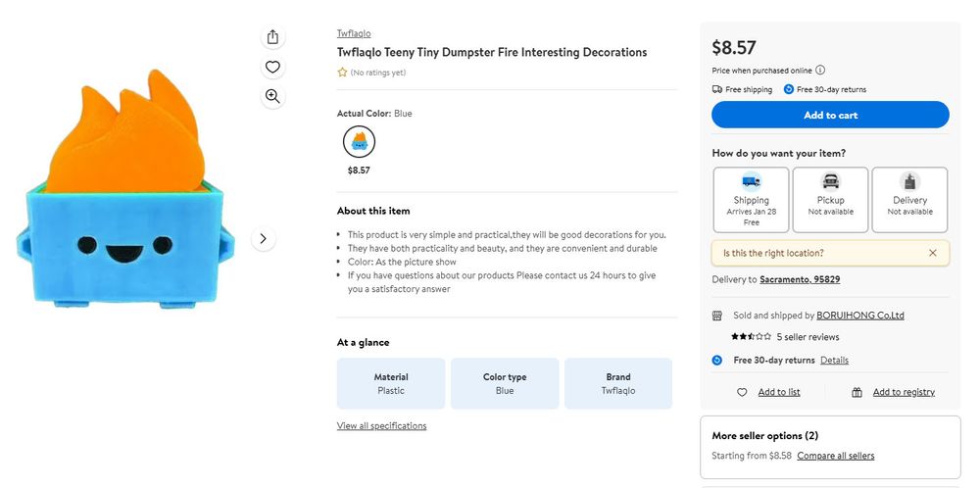Dismiss the location prompt with X icon
The width and height of the screenshot is (980, 488).
pyautogui.click(x=933, y=253)
